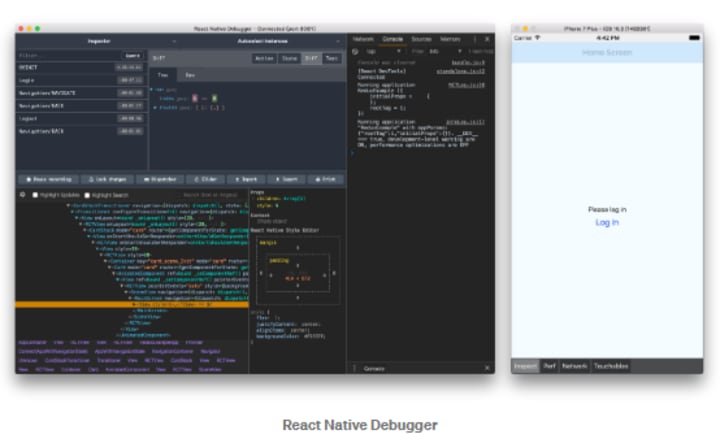
Task: Collapse the nav node in diff tree
Action: (x=152, y=90)
